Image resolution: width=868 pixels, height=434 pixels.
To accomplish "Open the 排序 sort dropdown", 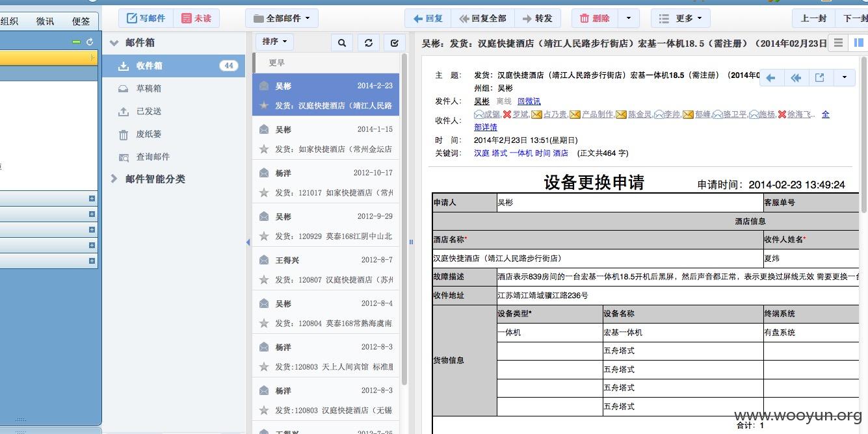I will point(274,42).
